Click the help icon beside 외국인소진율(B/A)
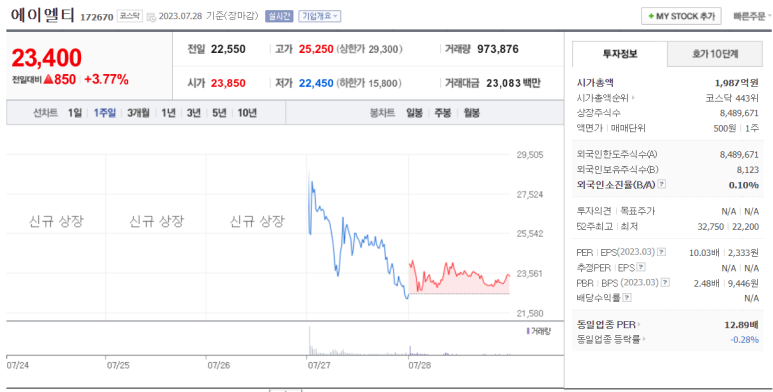773x392 pixels. click(x=662, y=184)
